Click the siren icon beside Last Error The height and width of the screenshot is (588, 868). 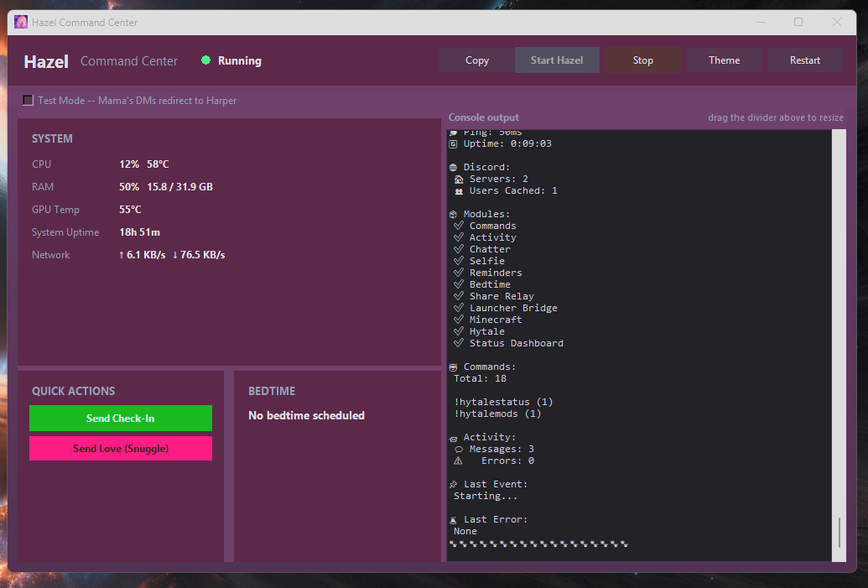click(x=454, y=520)
